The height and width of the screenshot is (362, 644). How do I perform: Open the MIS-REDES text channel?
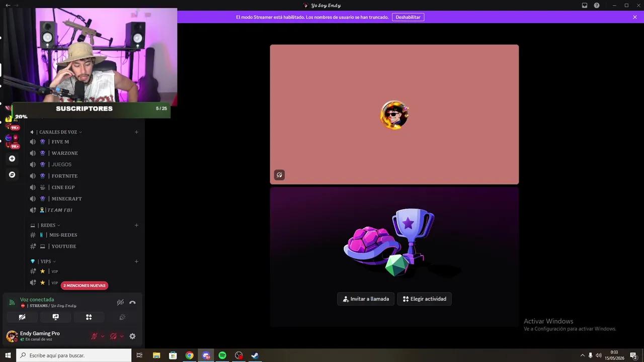(84, 235)
